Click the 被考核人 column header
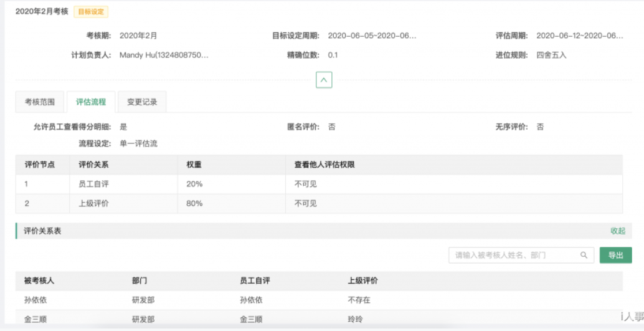 [x=39, y=281]
